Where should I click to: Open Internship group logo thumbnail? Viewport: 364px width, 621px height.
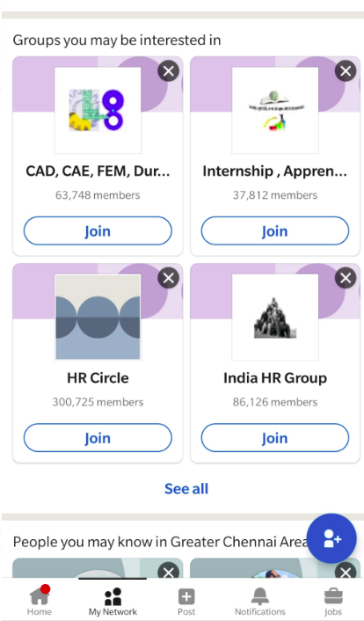275,110
